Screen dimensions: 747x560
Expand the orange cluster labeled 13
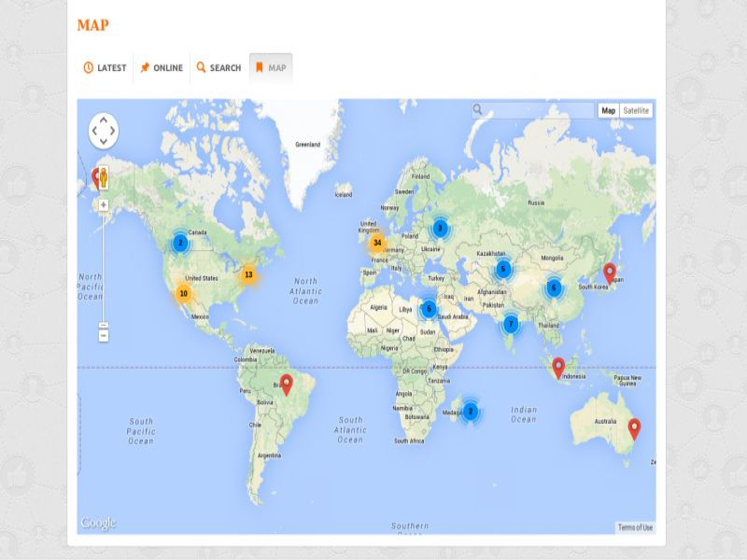point(248,274)
